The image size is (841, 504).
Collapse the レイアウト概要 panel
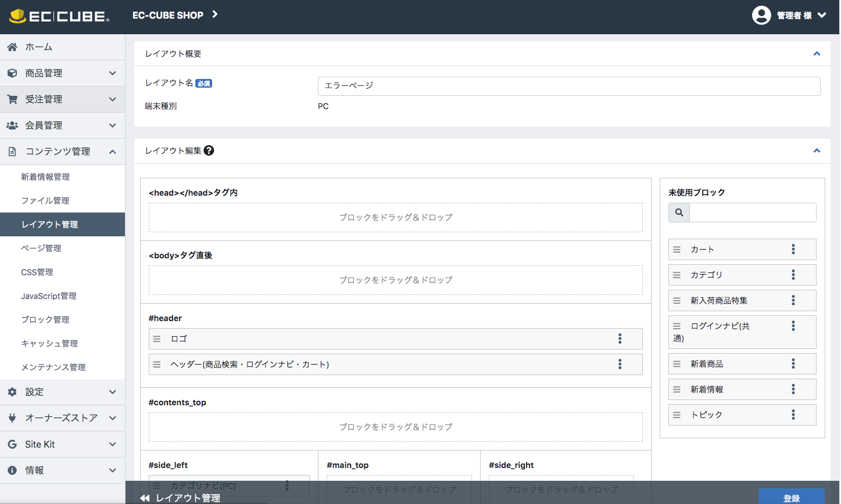(816, 53)
